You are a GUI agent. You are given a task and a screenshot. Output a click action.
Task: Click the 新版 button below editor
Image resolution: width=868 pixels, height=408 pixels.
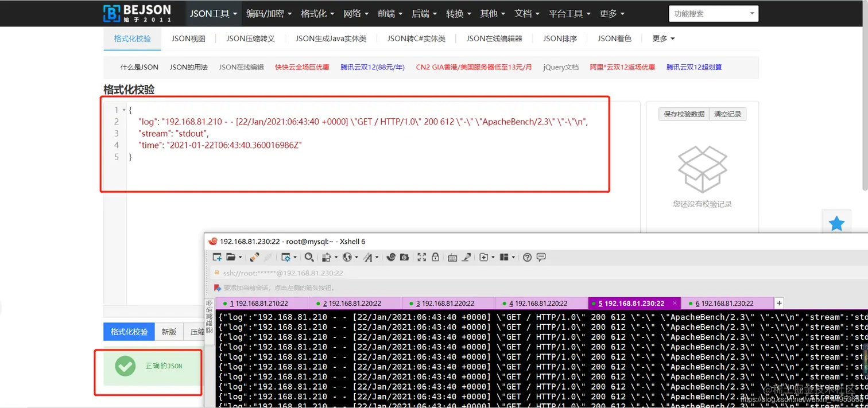(x=169, y=332)
